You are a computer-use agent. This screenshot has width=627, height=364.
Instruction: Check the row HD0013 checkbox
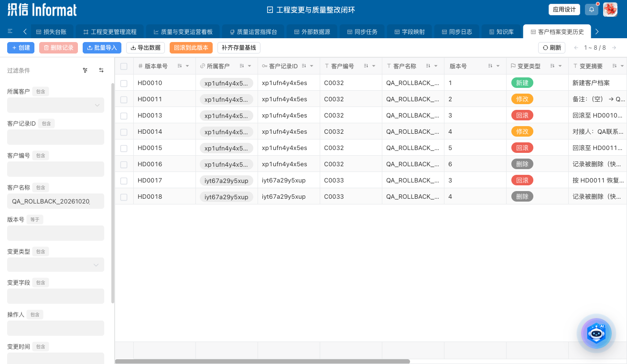click(x=124, y=116)
